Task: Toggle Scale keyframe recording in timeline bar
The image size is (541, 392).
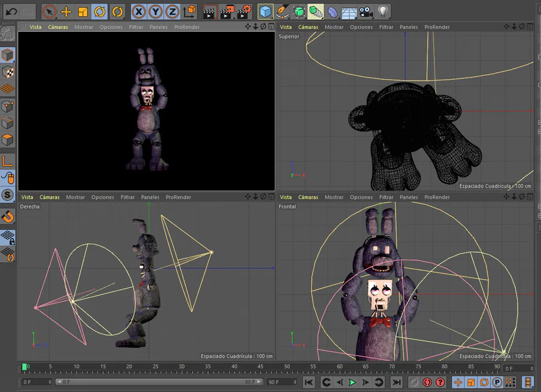Action: 471,382
